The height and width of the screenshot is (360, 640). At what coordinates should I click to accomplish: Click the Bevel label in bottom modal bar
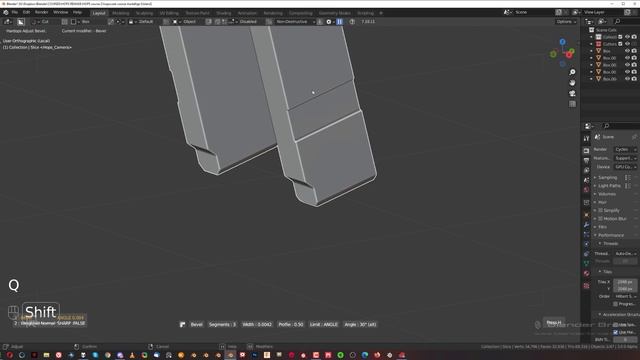pos(196,324)
